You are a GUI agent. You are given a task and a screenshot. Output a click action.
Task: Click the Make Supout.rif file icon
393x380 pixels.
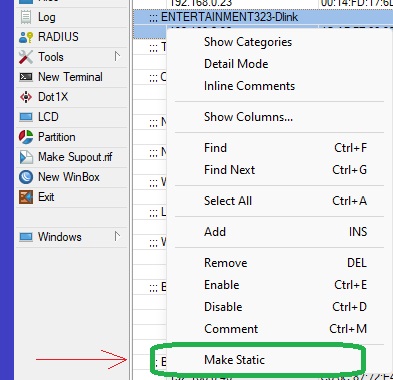click(26, 157)
